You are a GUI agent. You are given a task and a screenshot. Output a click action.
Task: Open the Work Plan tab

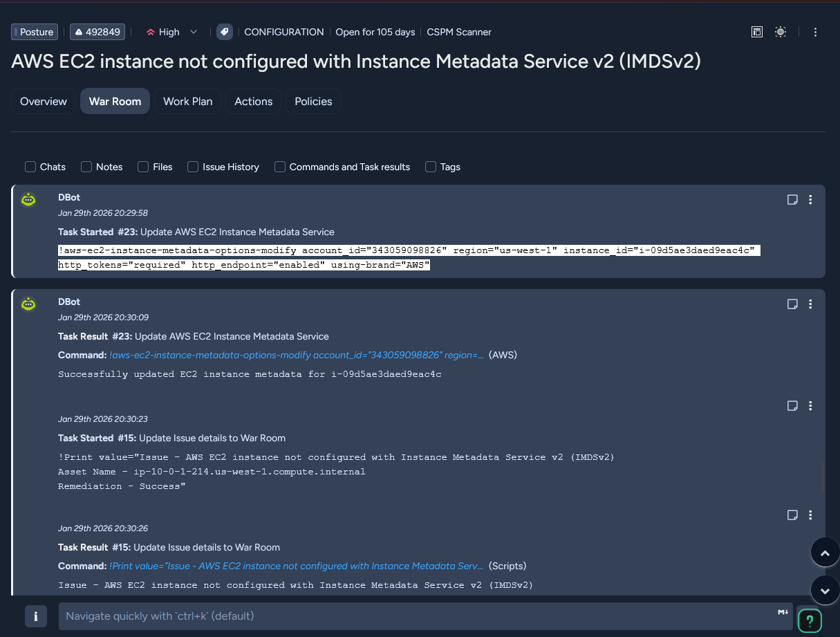point(188,101)
